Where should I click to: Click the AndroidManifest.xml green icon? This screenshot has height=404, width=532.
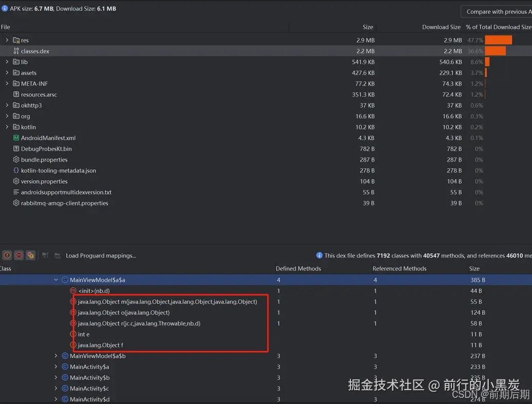[x=16, y=138]
